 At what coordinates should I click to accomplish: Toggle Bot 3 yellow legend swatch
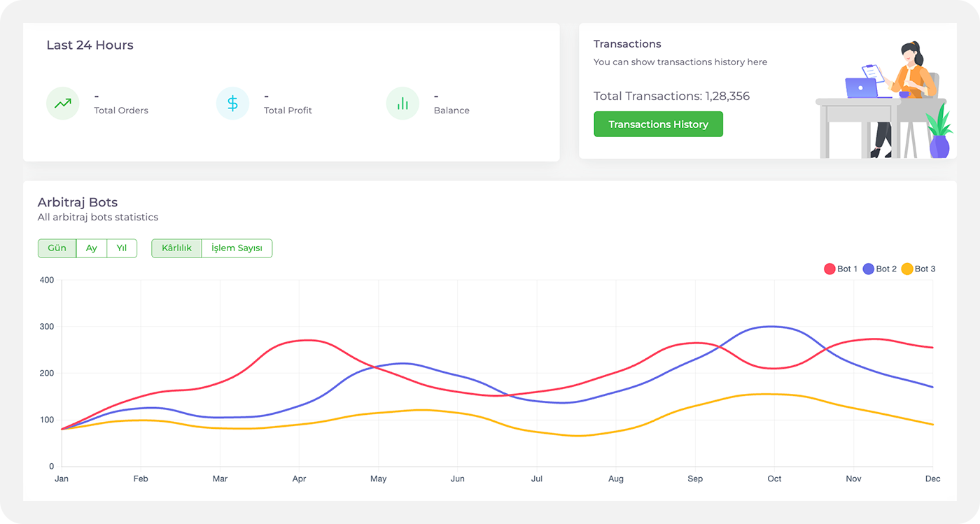pyautogui.click(x=907, y=269)
